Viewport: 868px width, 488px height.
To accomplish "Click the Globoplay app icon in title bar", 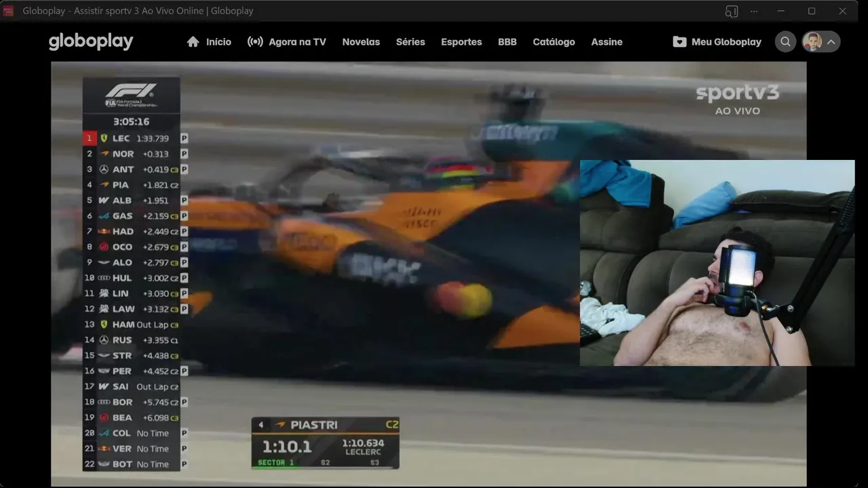I will [8, 11].
